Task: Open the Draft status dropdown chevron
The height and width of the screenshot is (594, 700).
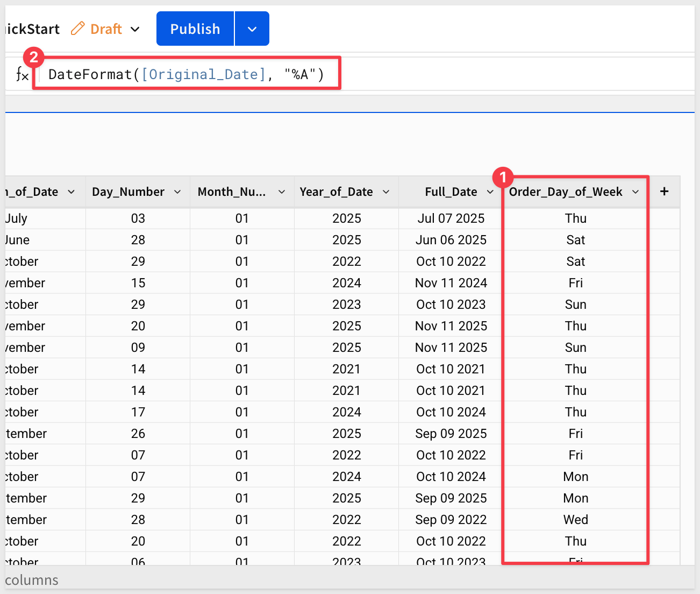Action: tap(135, 29)
